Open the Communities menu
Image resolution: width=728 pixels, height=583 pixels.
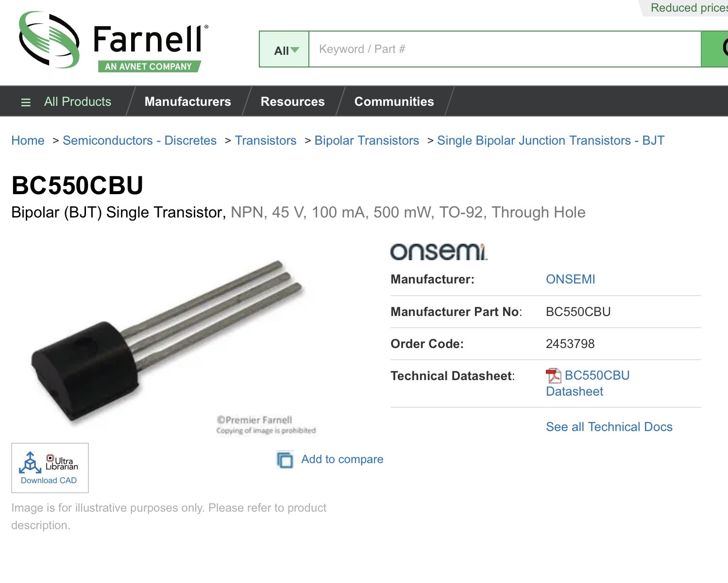(394, 101)
